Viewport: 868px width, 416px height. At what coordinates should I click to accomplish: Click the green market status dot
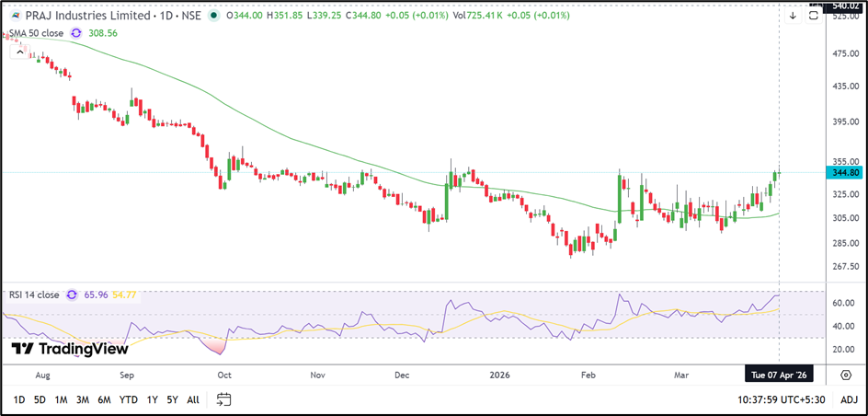[214, 16]
